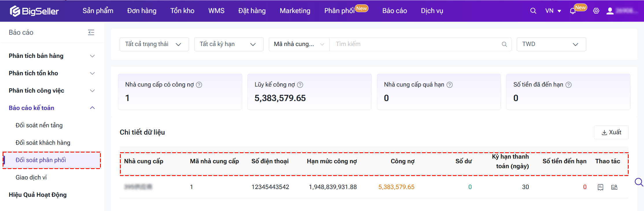This screenshot has height=211, width=644.
Task: Click help icon beside Lũy kế công nợ
Action: pyautogui.click(x=300, y=85)
